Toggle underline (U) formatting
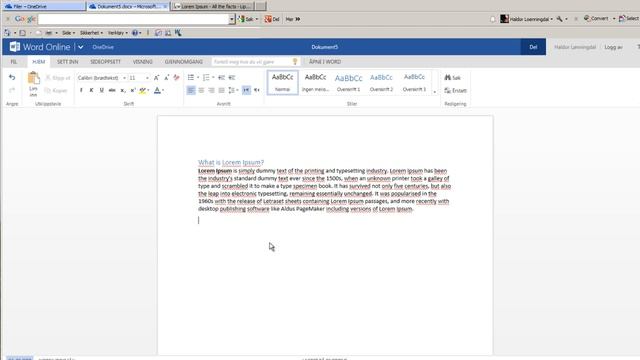640x360 pixels. (102, 90)
